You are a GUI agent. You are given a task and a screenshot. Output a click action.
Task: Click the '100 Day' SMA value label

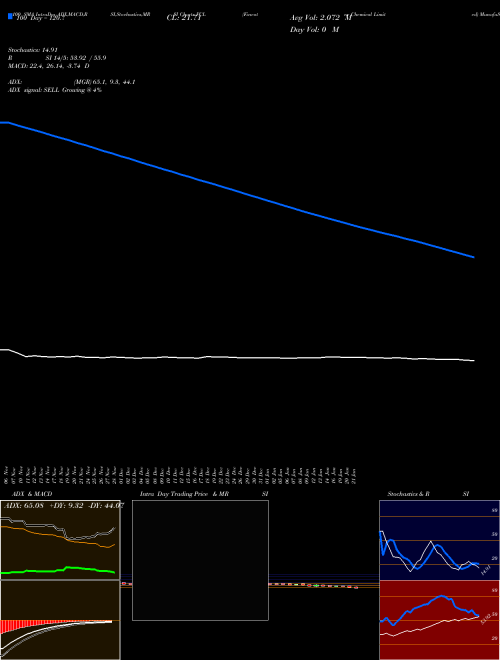point(40,19)
